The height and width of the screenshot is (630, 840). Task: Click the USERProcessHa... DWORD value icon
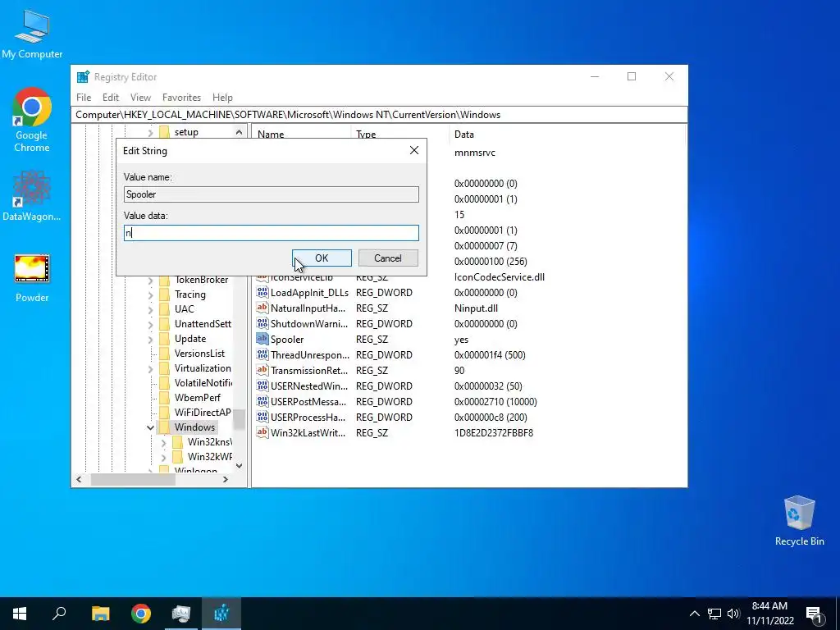coord(262,417)
